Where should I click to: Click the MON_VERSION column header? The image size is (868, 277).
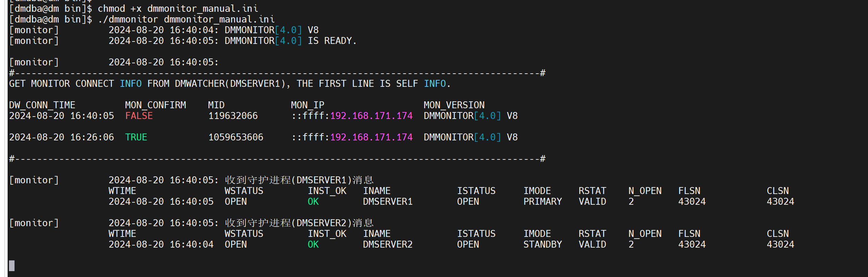pyautogui.click(x=454, y=105)
